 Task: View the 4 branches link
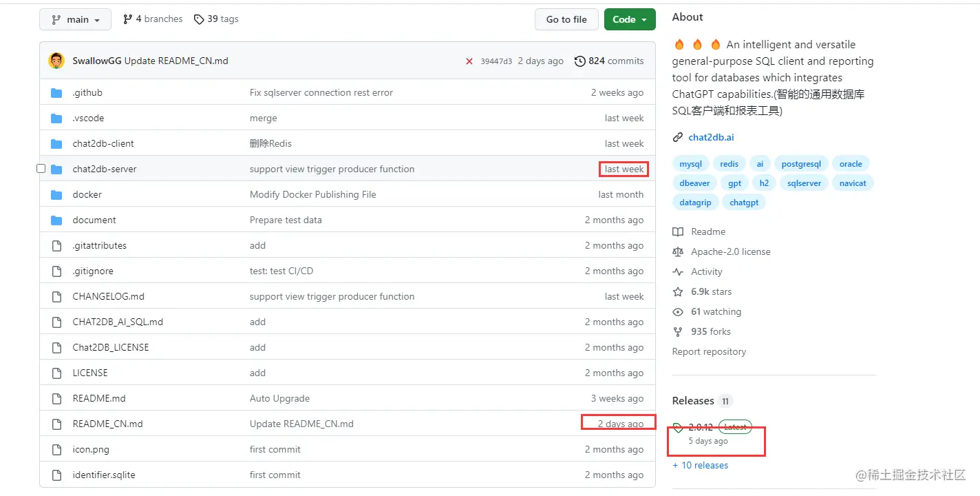pyautogui.click(x=153, y=19)
